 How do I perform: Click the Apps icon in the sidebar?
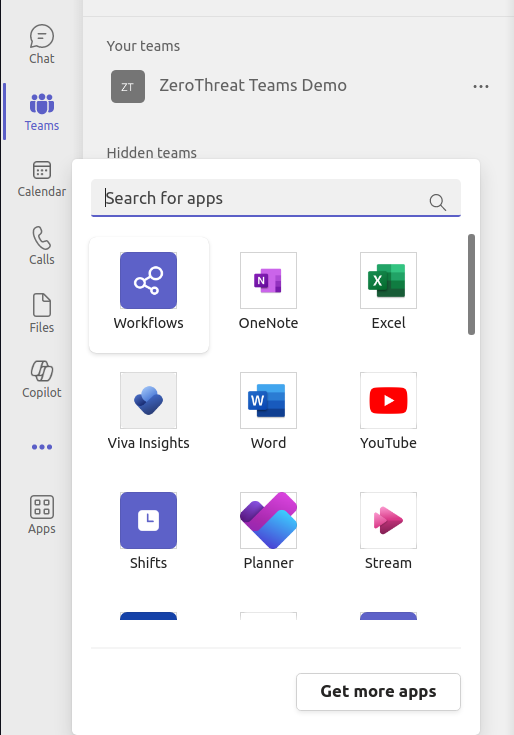(x=42, y=515)
